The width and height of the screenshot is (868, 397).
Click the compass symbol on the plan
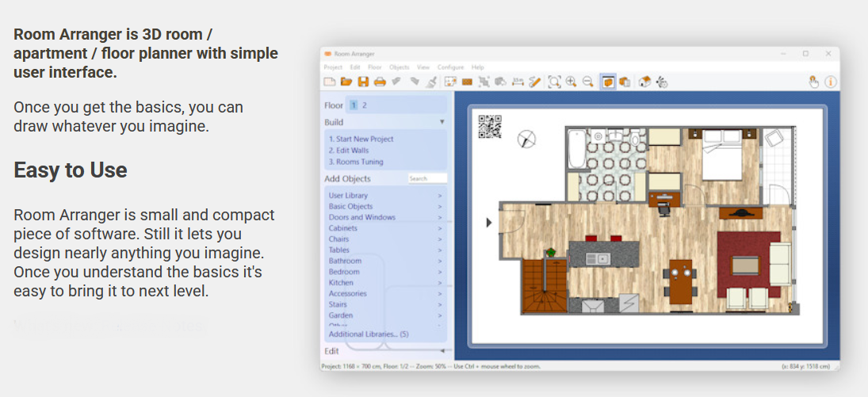click(526, 139)
